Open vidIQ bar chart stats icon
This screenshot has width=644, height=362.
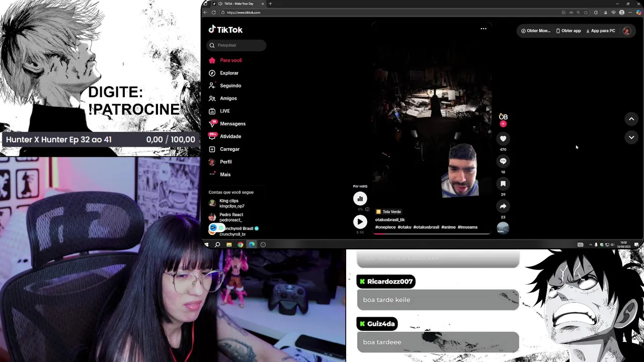coord(360,199)
